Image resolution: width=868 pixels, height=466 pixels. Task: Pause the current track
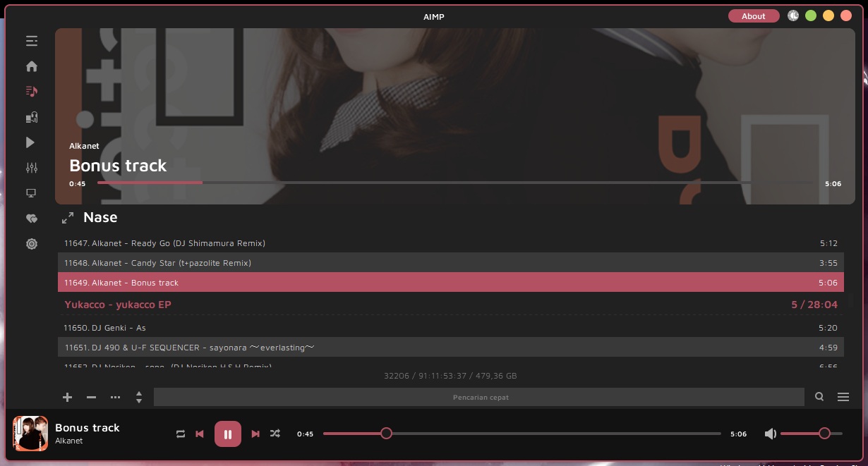tap(228, 434)
